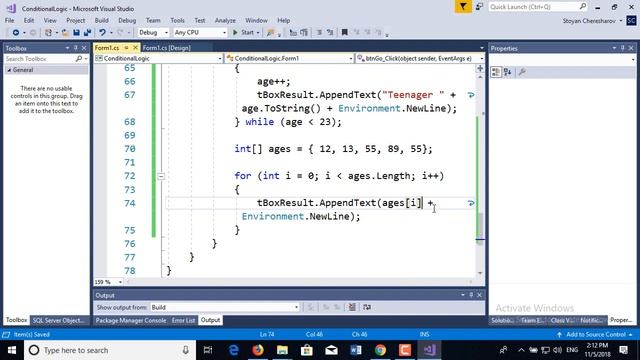Switch to Package Manager Console tab
This screenshot has height=360, width=640.
coord(131,320)
